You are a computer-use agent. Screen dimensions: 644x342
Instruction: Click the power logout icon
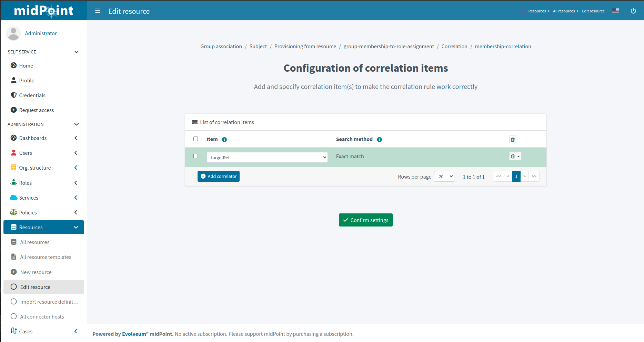point(633,11)
